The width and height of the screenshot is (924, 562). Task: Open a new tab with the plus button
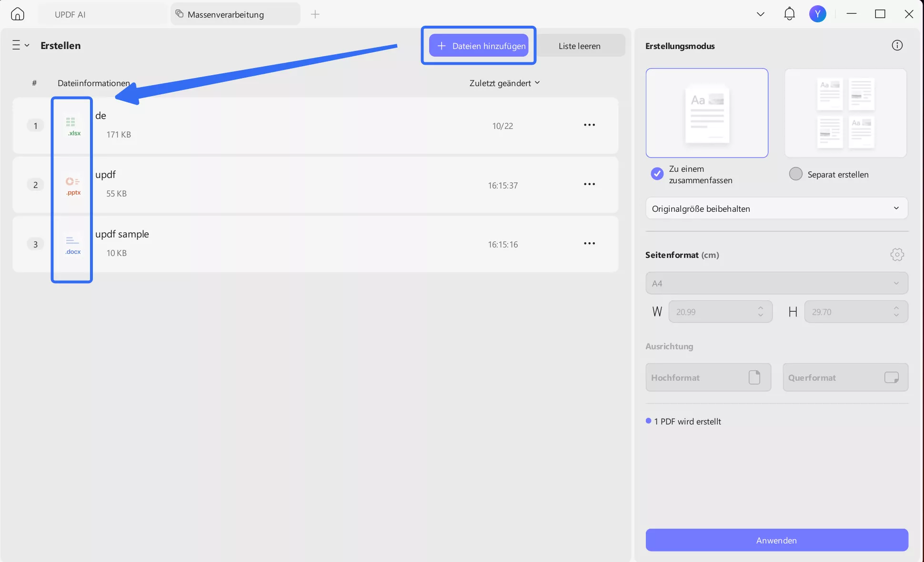[315, 14]
